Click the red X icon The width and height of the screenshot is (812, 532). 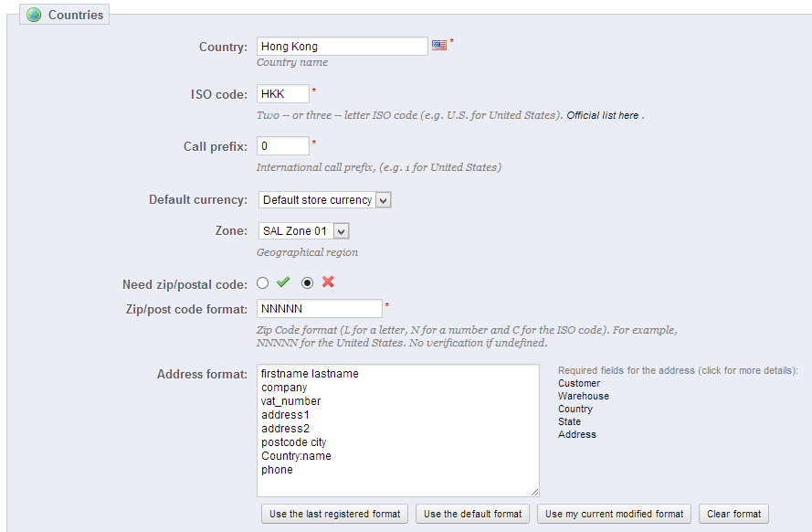[x=328, y=282]
